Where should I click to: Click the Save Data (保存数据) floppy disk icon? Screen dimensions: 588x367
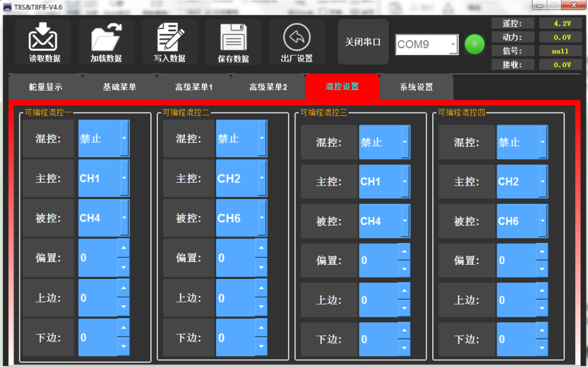pyautogui.click(x=233, y=37)
